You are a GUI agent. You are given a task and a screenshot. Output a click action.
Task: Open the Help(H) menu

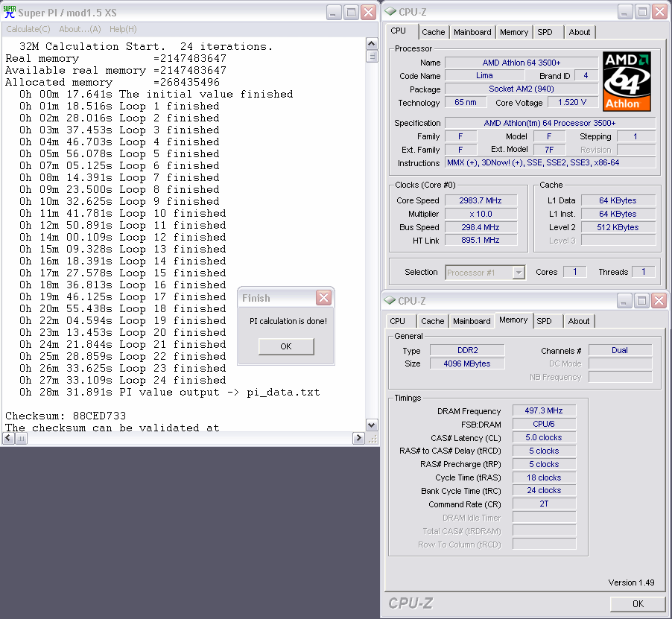click(123, 29)
